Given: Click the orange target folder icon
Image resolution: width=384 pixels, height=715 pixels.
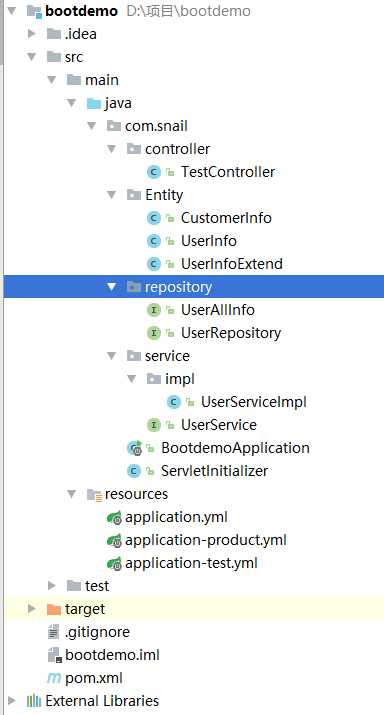Looking at the screenshot, I should 54,609.
